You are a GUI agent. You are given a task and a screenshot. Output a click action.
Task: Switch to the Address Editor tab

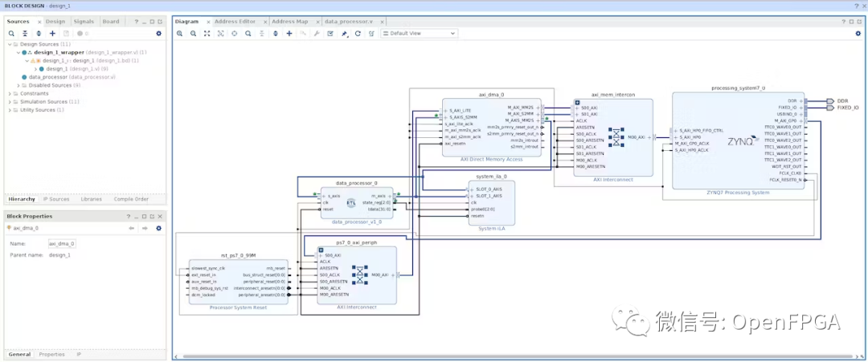(x=236, y=21)
